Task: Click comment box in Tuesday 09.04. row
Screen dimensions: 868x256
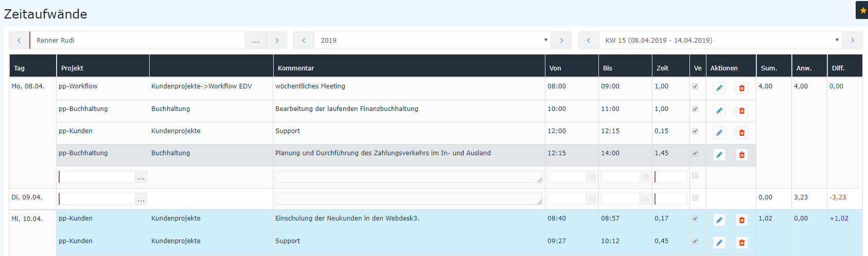Action: pos(409,199)
